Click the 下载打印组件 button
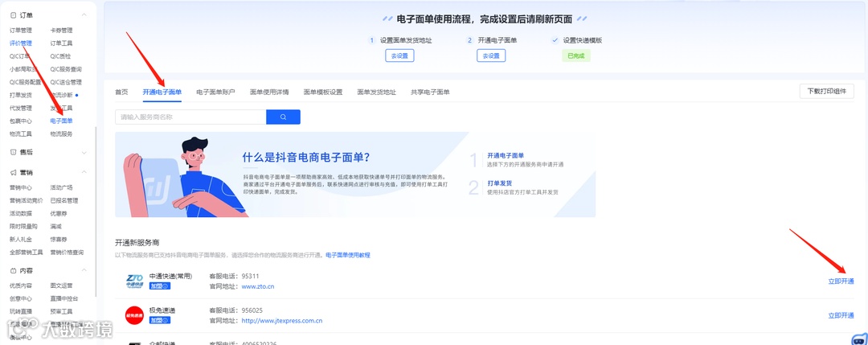868x345 pixels. pos(827,92)
